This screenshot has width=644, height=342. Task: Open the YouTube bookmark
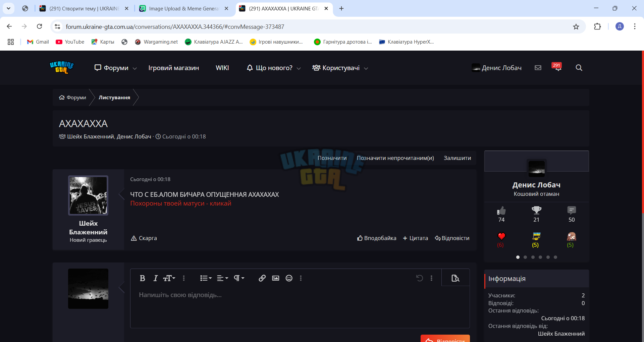70,42
